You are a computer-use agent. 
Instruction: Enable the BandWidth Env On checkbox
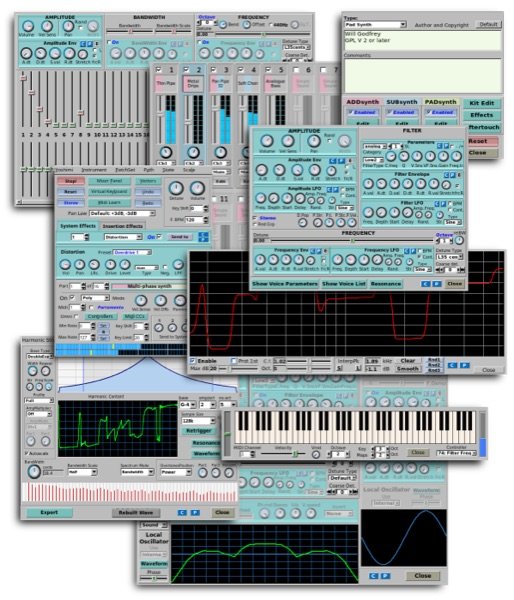[109, 42]
